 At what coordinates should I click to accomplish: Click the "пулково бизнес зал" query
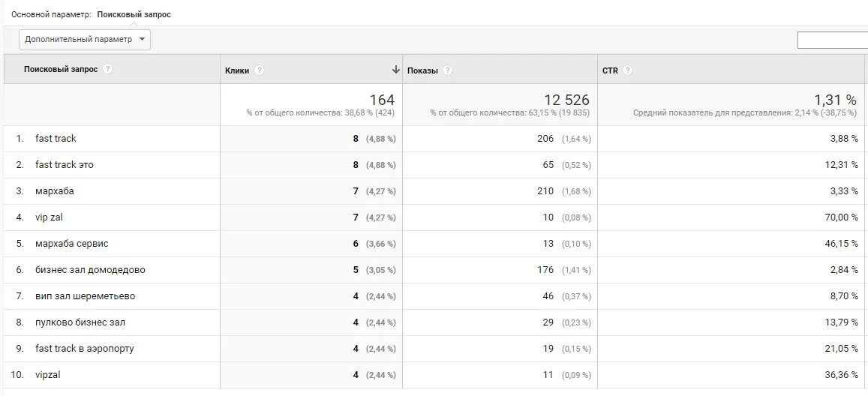80,322
